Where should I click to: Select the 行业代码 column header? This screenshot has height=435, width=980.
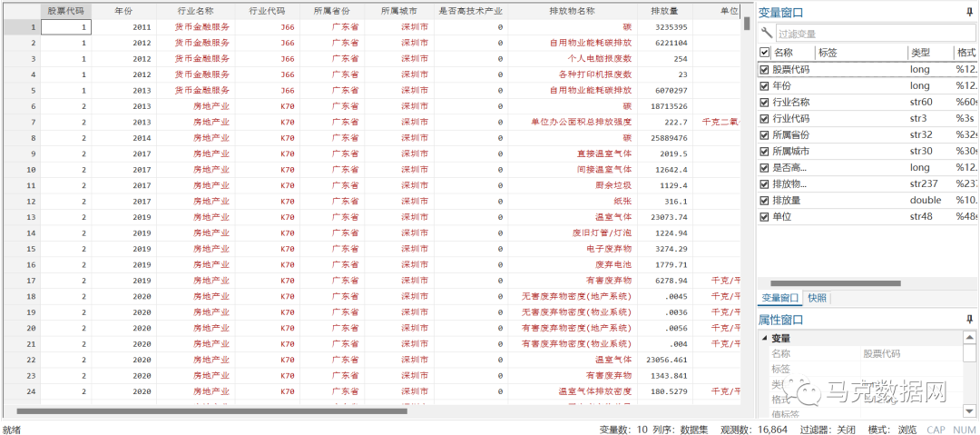click(x=267, y=11)
